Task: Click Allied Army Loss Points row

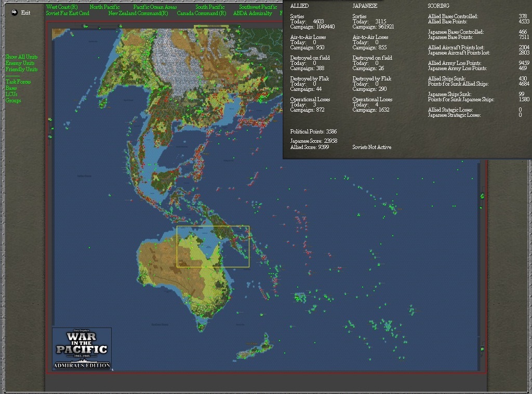Action: (x=478, y=63)
